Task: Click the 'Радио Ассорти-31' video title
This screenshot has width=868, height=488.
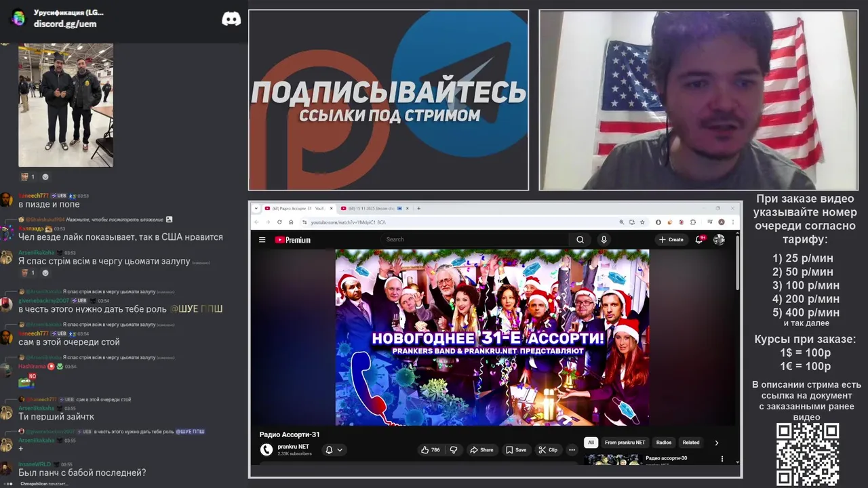Action: [290, 434]
